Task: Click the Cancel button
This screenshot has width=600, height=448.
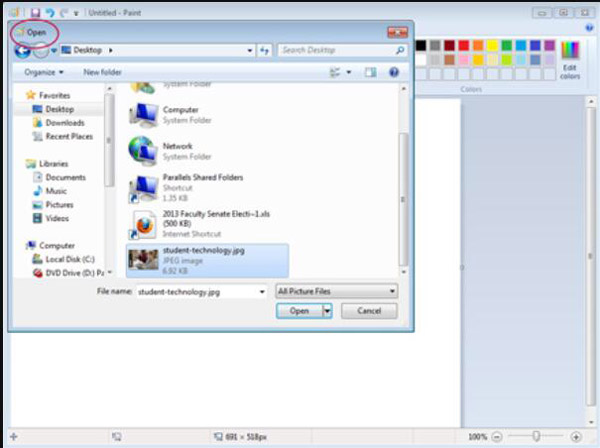Action: (x=369, y=311)
